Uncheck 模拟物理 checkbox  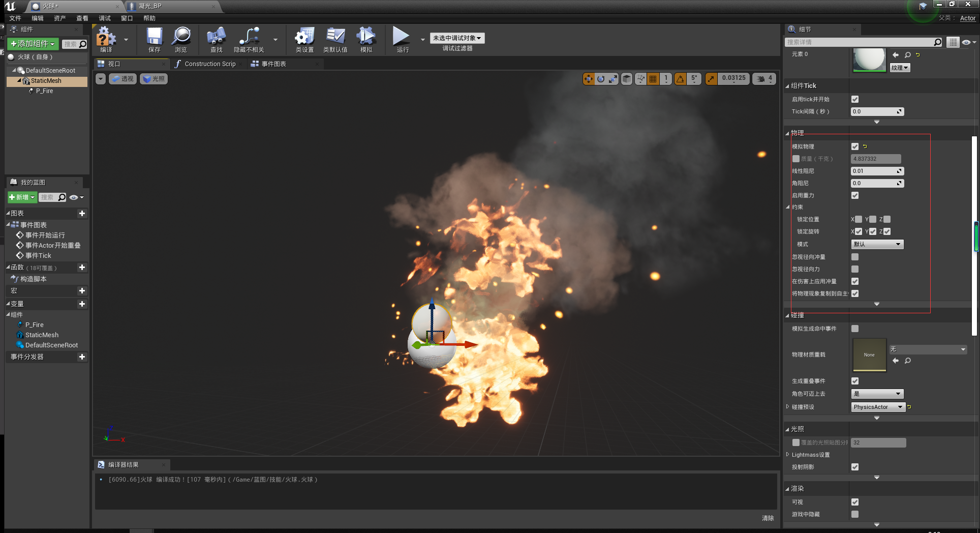tap(855, 146)
